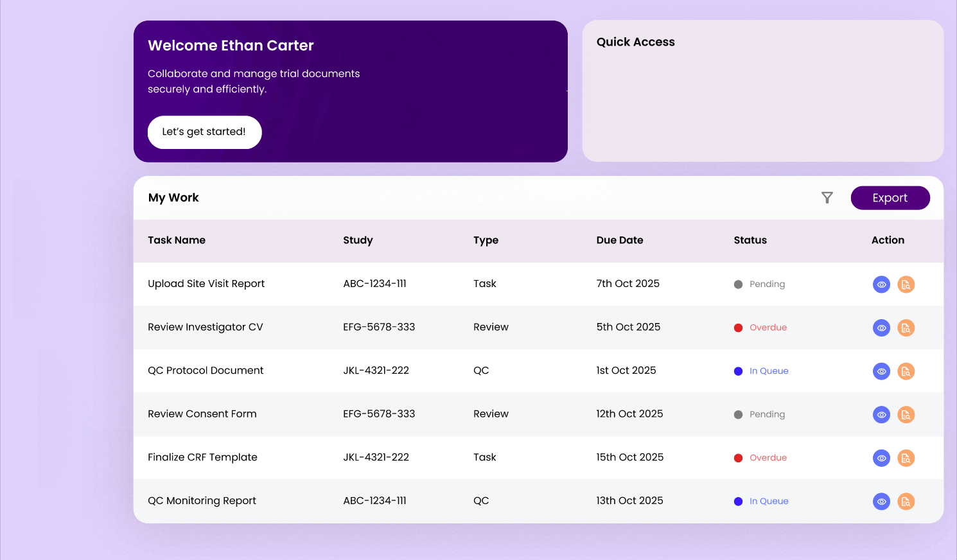Open document icon for QC Protocol Document
This screenshot has height=560, width=957.
(x=906, y=371)
